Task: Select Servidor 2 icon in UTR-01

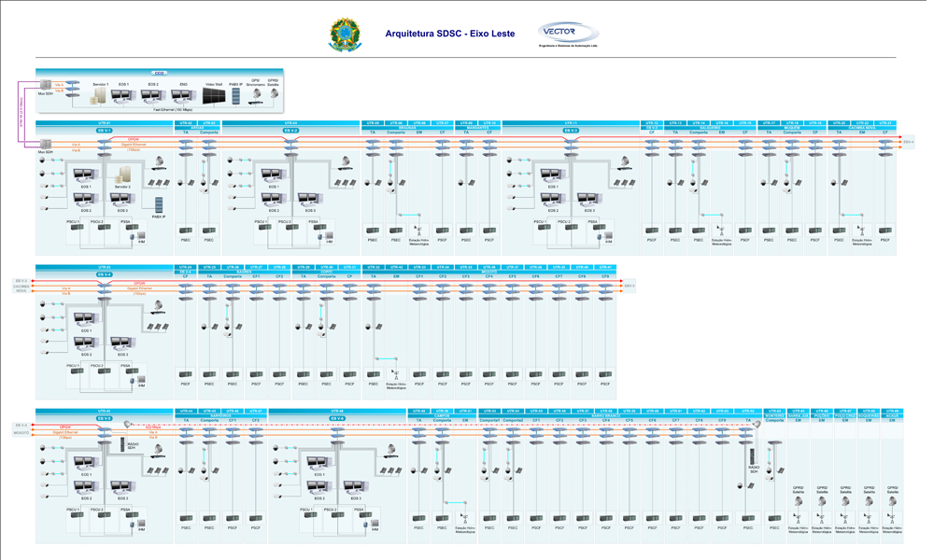Action: [122, 175]
